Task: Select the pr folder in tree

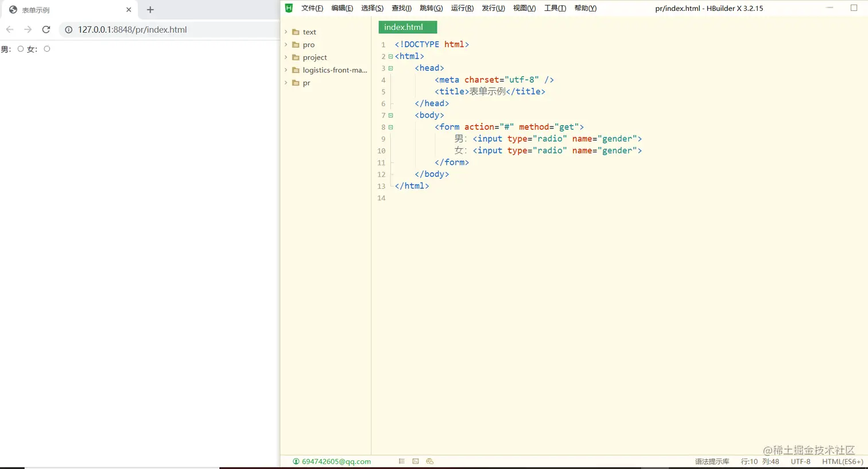Action: coord(307,83)
